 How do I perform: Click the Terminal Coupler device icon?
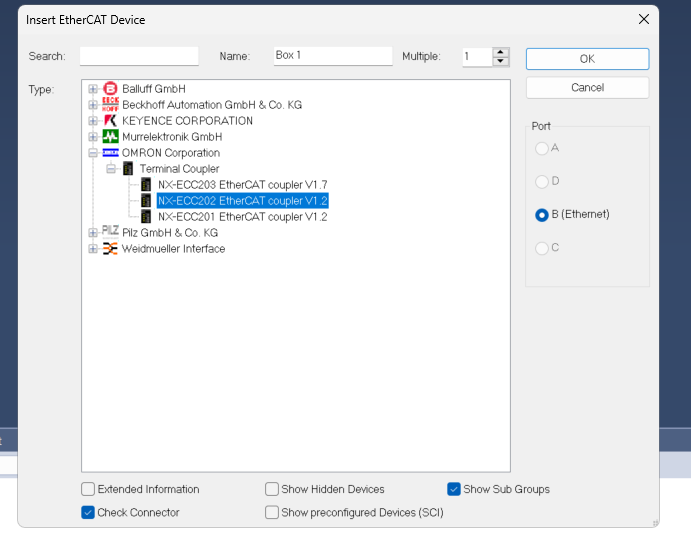[x=128, y=169]
